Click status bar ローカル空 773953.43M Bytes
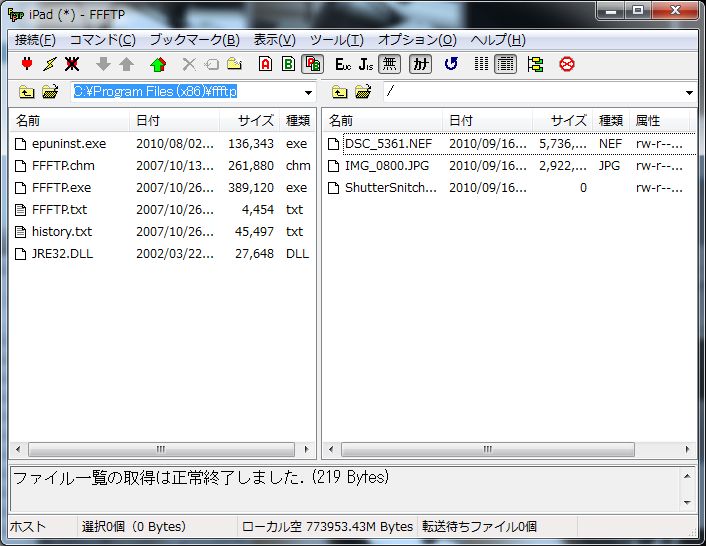 click(327, 527)
